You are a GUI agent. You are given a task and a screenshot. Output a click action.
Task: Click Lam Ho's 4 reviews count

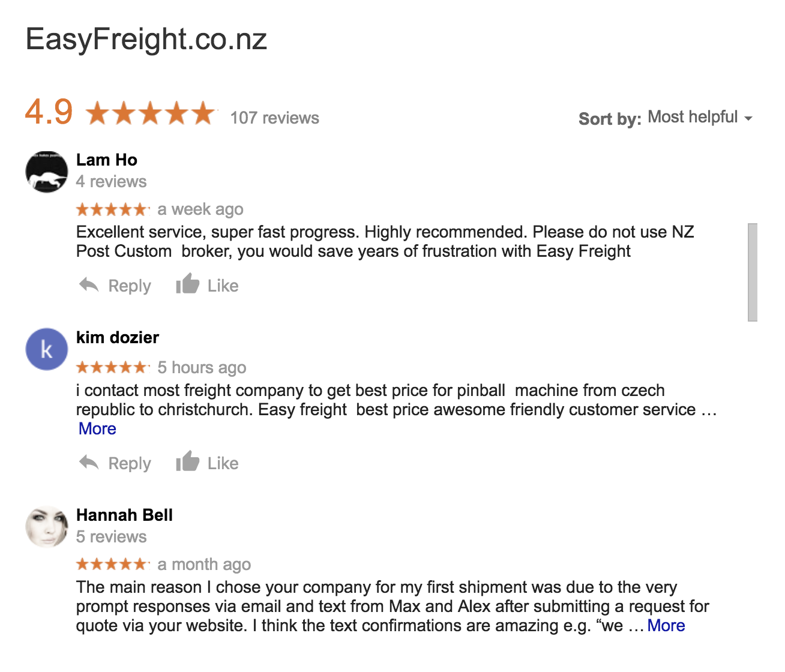(x=111, y=182)
